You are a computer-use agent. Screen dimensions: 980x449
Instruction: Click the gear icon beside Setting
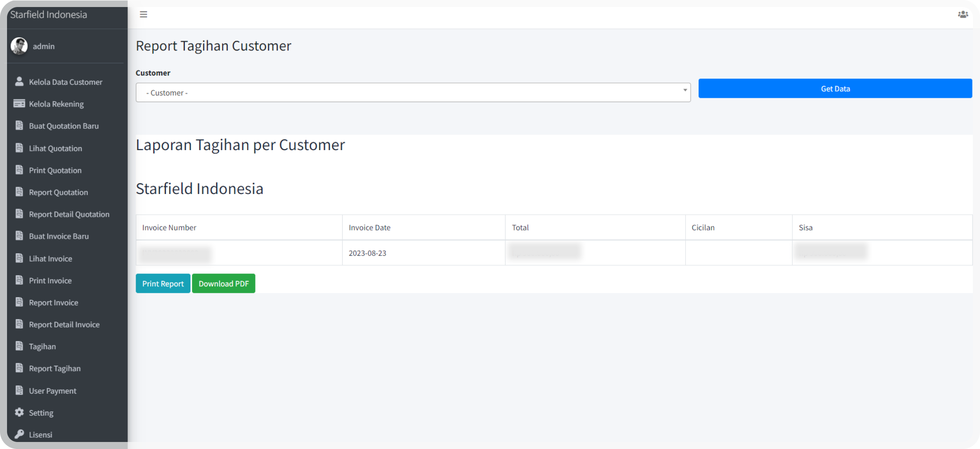tap(19, 412)
